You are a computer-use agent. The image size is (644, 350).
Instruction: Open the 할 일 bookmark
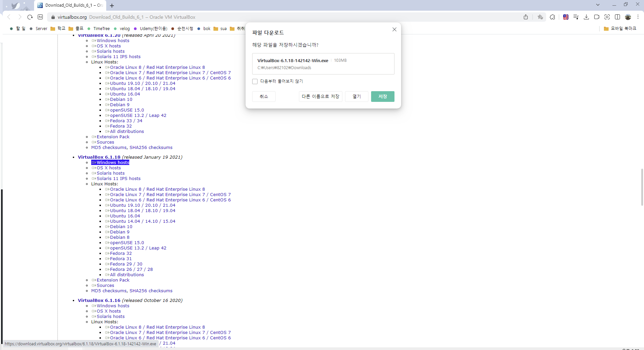pyautogui.click(x=18, y=29)
